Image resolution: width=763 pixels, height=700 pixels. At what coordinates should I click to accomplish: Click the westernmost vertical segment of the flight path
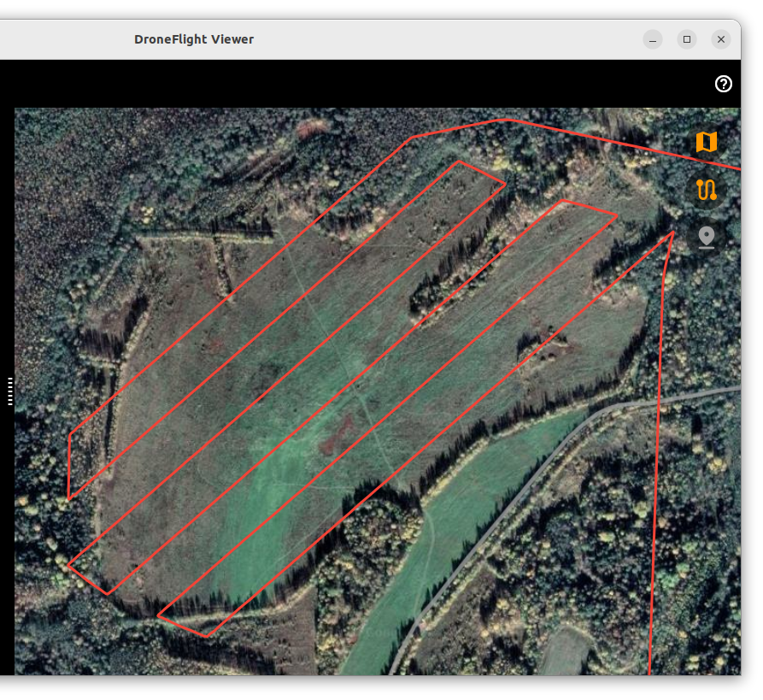[x=69, y=467]
